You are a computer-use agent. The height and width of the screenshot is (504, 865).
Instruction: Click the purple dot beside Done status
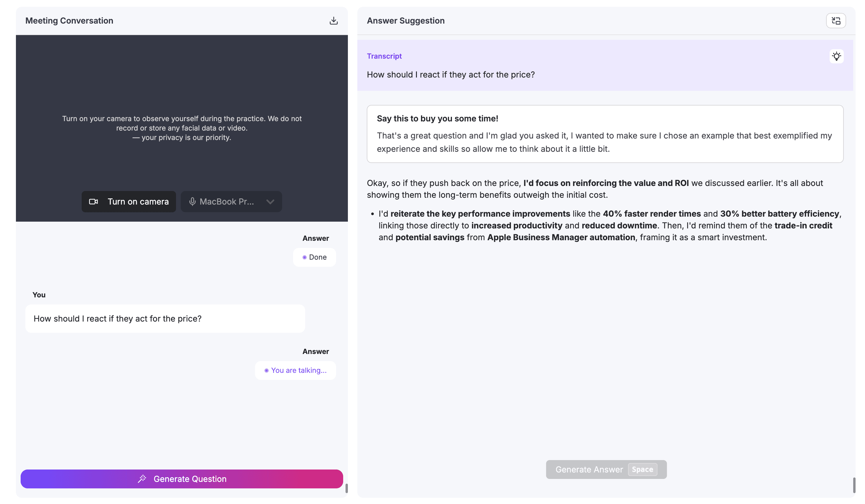[304, 257]
